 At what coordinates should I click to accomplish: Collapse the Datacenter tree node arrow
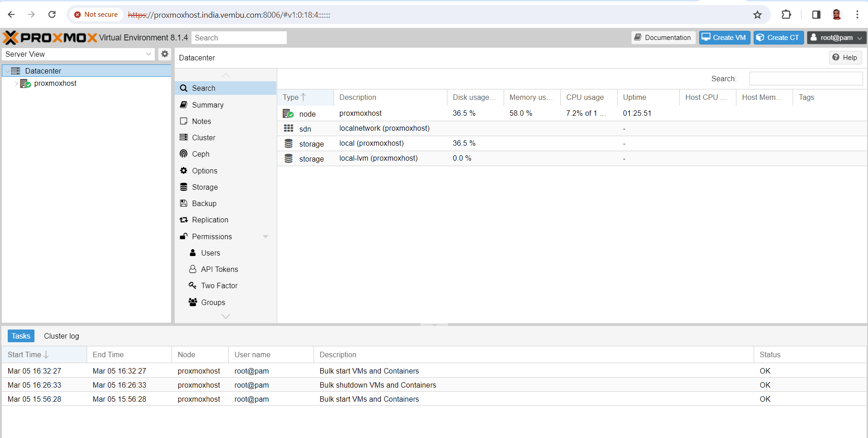7,71
